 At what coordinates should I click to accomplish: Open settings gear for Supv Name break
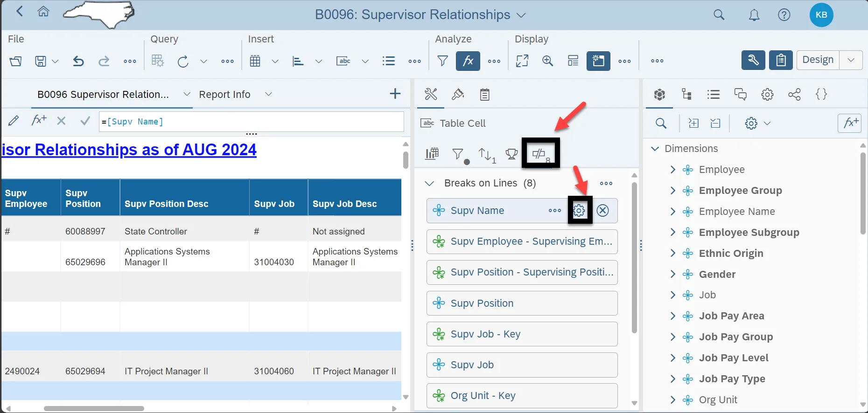579,211
